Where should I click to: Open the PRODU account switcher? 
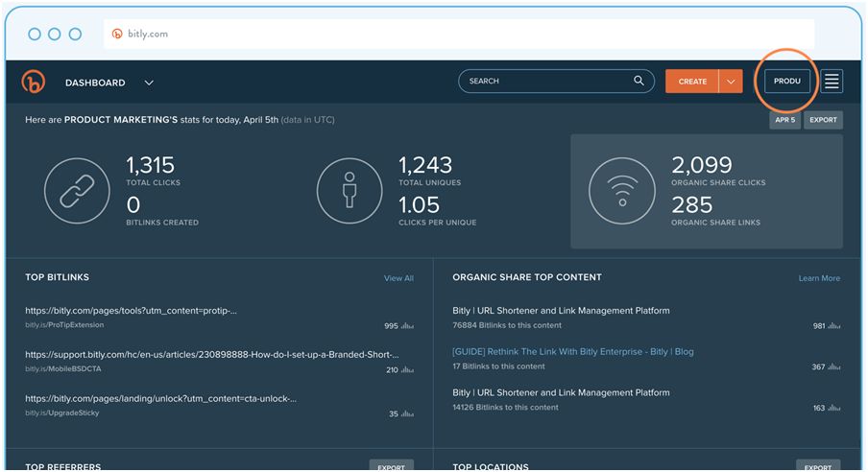click(786, 82)
